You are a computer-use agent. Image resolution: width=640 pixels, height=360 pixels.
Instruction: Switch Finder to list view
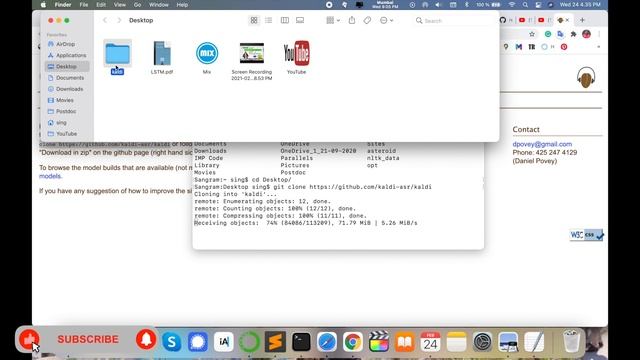[269, 20]
